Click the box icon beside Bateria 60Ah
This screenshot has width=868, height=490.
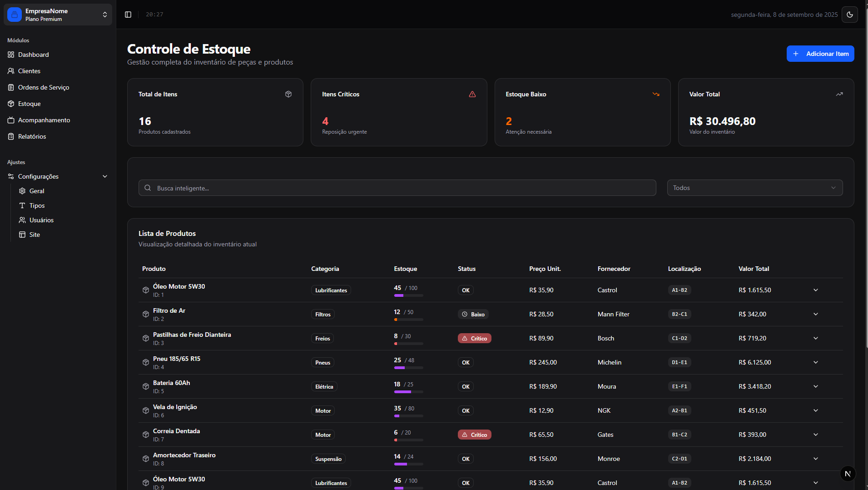(x=146, y=386)
